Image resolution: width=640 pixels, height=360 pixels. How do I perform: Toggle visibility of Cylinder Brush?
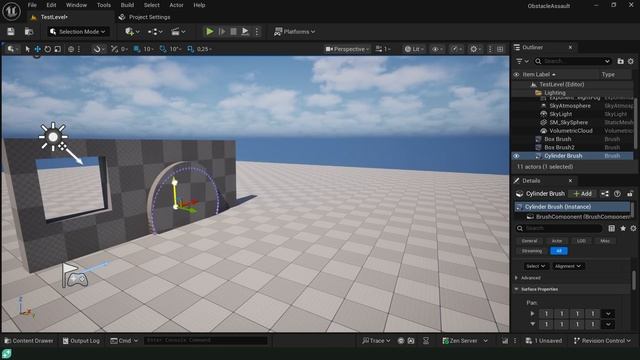point(516,156)
